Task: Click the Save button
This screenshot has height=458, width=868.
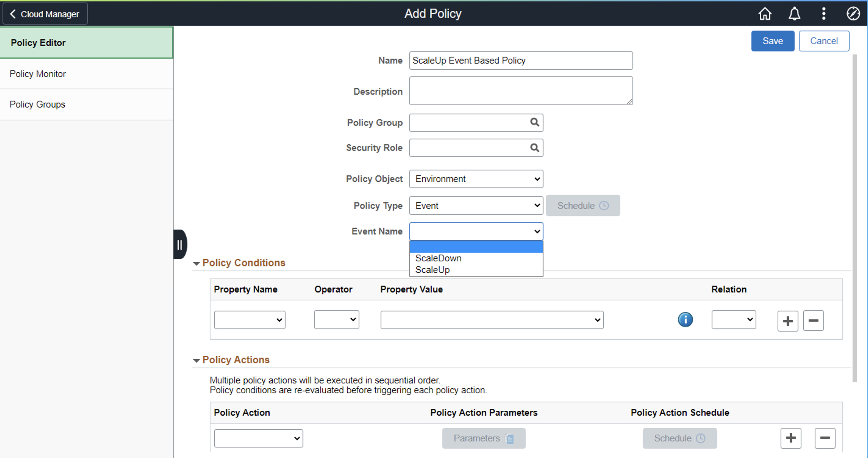Action: (772, 41)
